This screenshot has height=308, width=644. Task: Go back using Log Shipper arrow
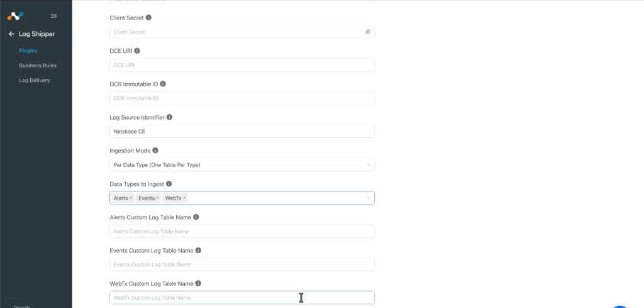[x=11, y=34]
